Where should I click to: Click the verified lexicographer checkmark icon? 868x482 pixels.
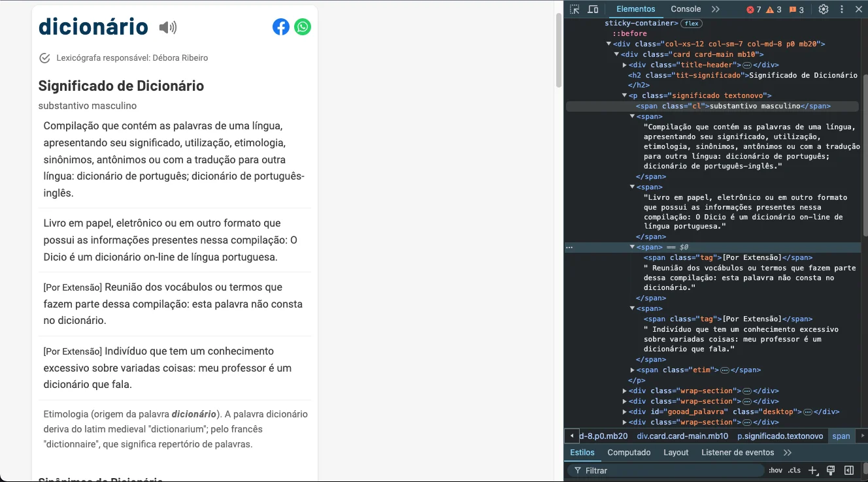coord(44,58)
